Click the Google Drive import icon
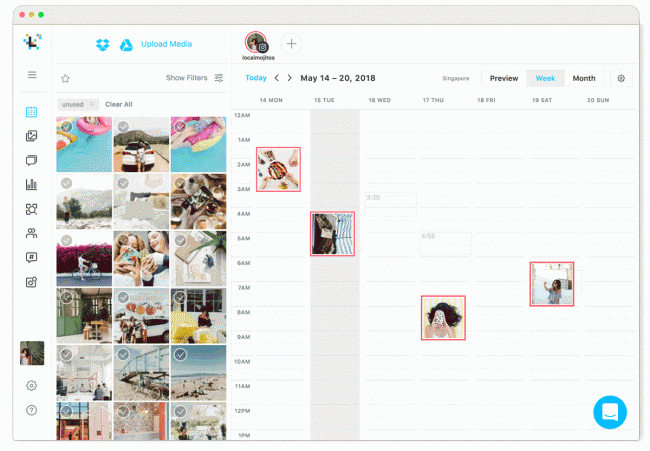650x451 pixels. tap(127, 44)
